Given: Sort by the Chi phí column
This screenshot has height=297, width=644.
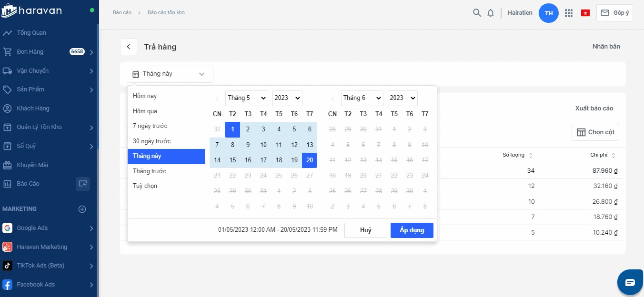Looking at the screenshot, I should tap(603, 155).
